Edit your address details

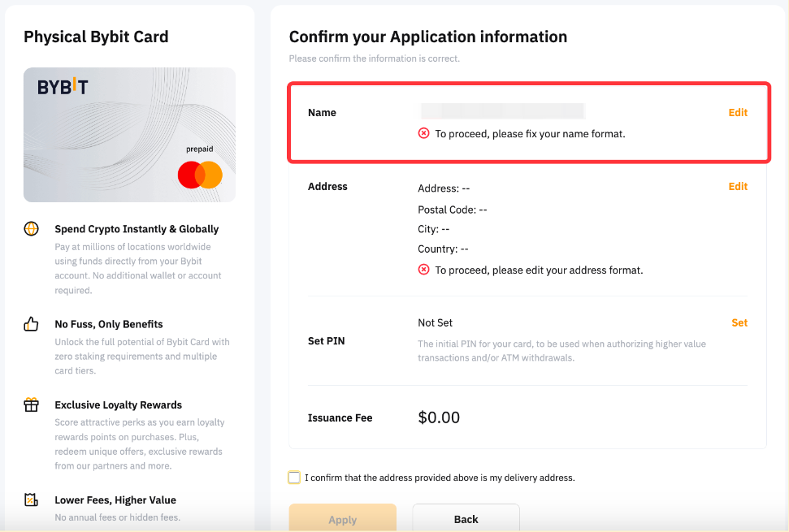coord(738,186)
